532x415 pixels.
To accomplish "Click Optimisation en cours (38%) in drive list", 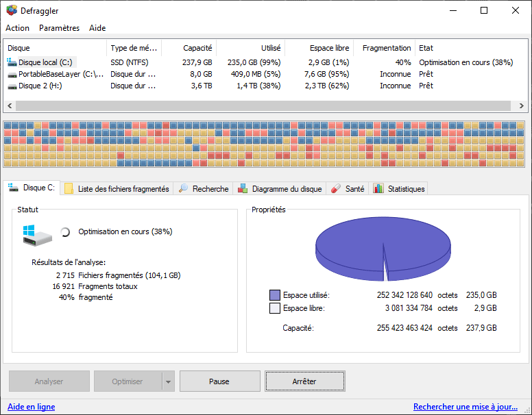I will click(x=465, y=62).
